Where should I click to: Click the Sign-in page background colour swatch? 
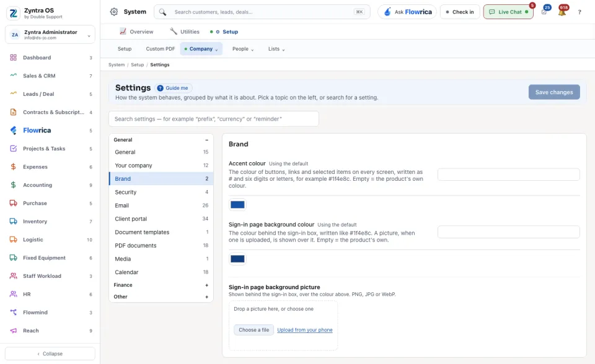237,259
